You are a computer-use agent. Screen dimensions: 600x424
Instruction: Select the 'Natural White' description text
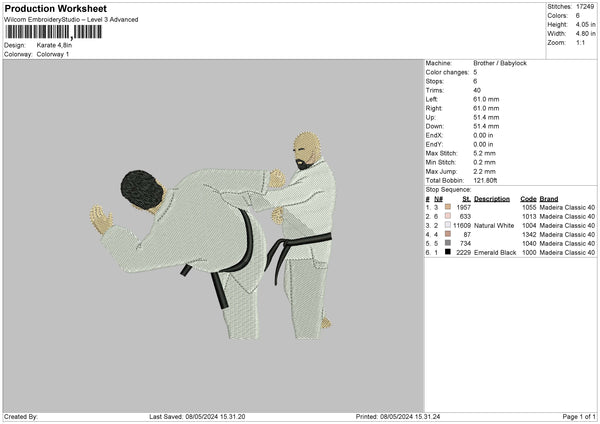click(494, 226)
